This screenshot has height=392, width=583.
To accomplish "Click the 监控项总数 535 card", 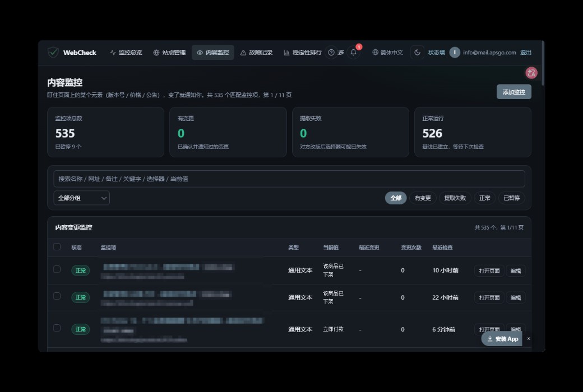I will pos(105,132).
